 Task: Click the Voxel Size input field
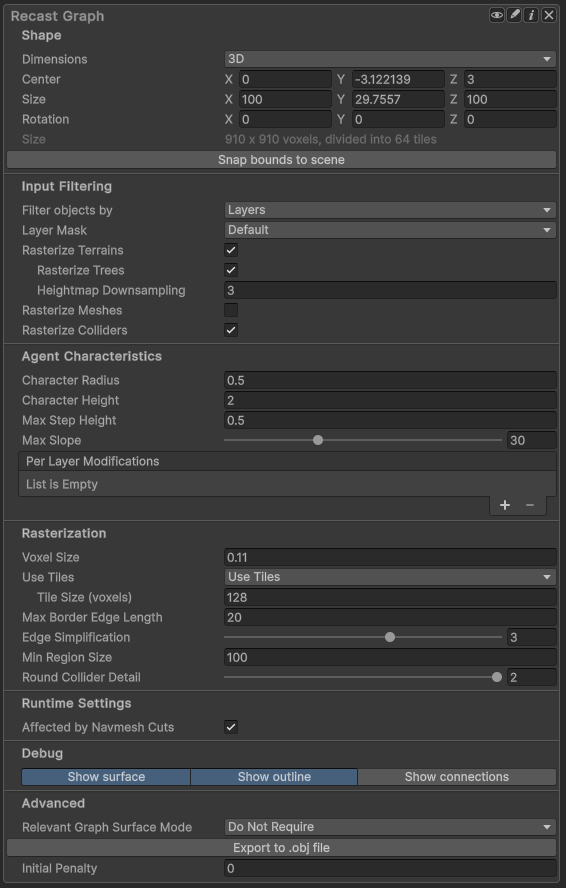pos(390,557)
